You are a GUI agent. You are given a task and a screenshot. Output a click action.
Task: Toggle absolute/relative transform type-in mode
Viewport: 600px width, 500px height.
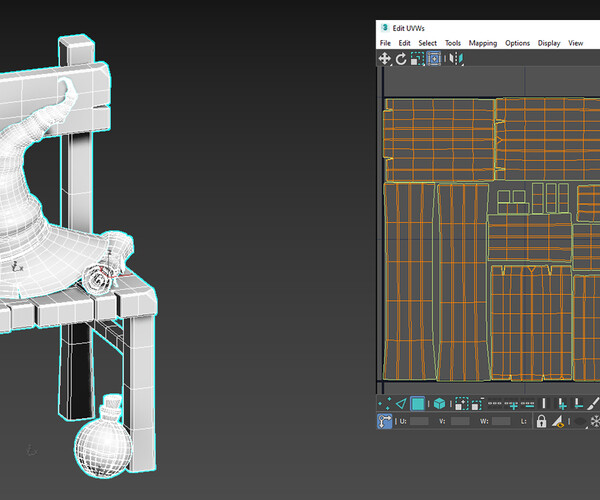click(x=385, y=422)
